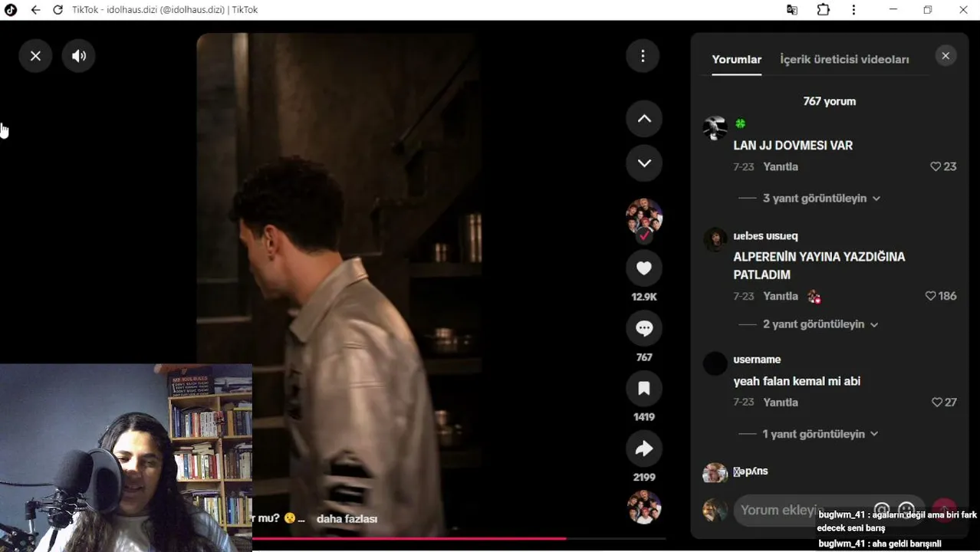Click daha fazlası to expand caption

coord(347,519)
